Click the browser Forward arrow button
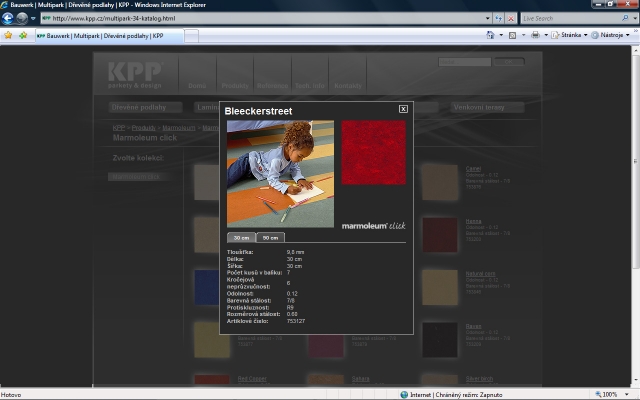Image resolution: width=640 pixels, height=400 pixels. point(22,18)
